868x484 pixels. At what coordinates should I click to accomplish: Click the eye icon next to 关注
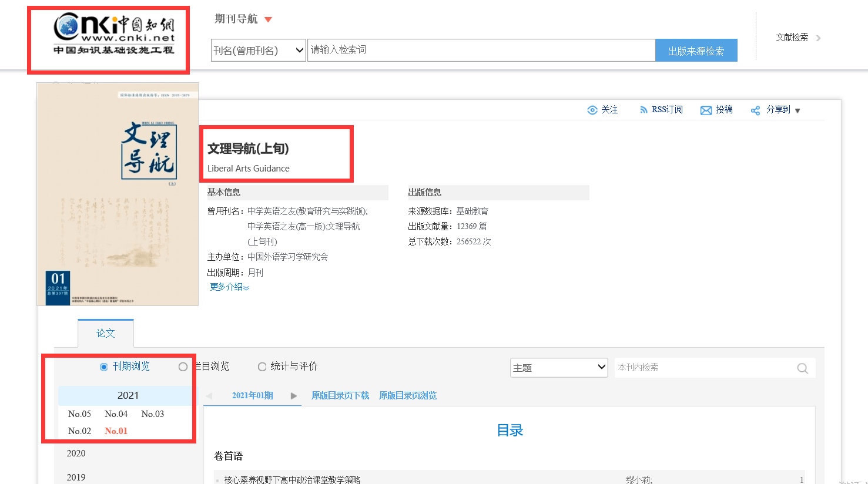[x=592, y=110]
